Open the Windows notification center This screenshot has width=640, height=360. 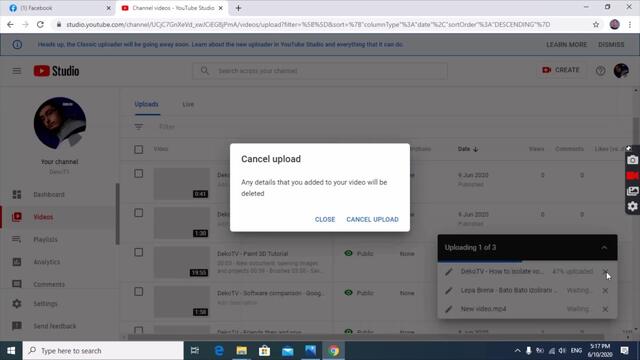click(625, 351)
